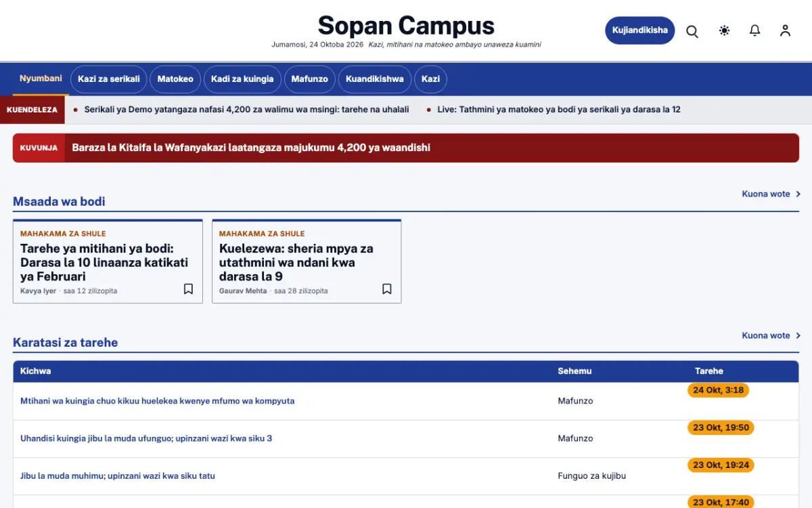Open article 'Kuelezewa: sheria mpya za utathmini'
Image resolution: width=812 pixels, height=508 pixels.
point(296,262)
